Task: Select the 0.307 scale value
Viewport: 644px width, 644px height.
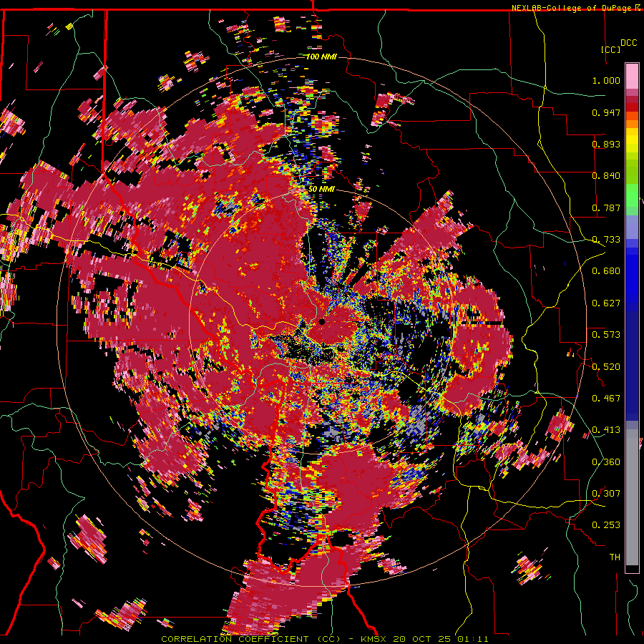Action: [606, 494]
